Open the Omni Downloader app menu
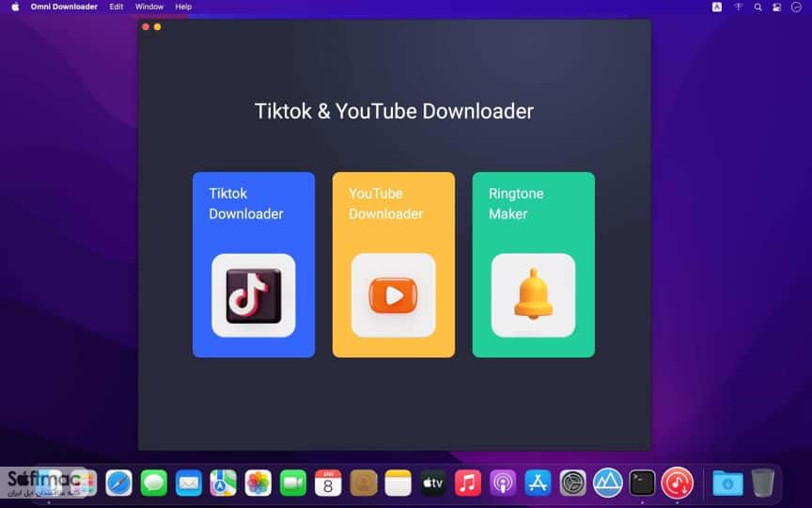 pyautogui.click(x=64, y=7)
